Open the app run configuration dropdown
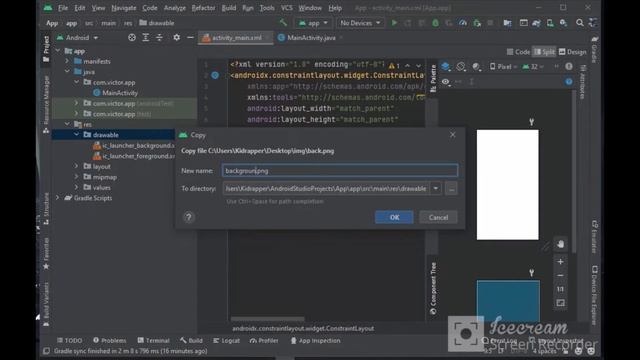Image resolution: width=640 pixels, height=360 pixels. point(313,23)
